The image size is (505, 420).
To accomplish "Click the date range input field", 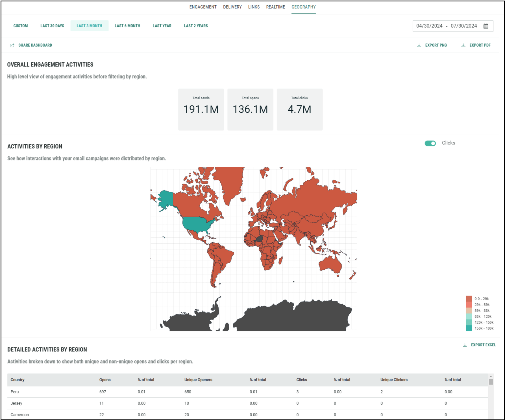I will 446,26.
